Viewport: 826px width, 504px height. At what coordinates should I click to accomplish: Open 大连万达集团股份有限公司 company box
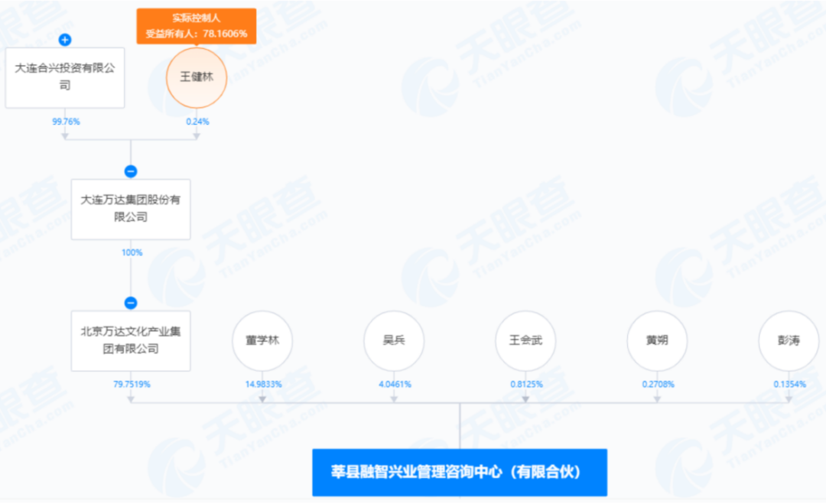[132, 210]
